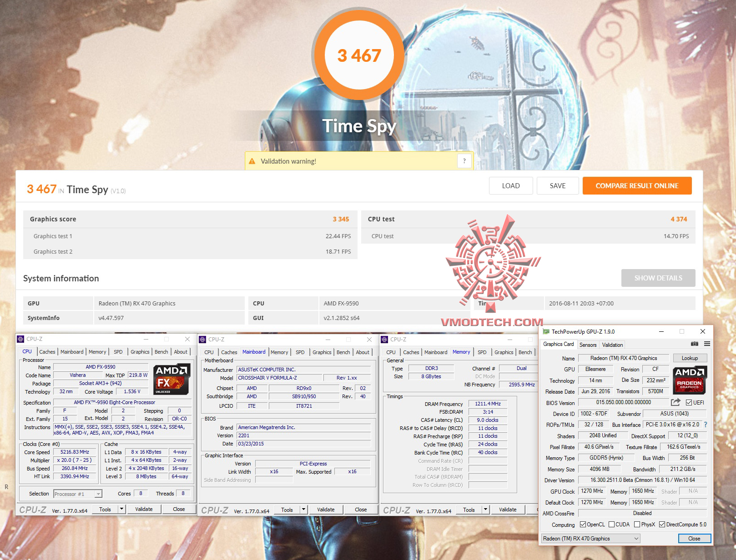Open Bench tab in the Mainboard CPU-Z window
This screenshot has width=736, height=560.
343,352
